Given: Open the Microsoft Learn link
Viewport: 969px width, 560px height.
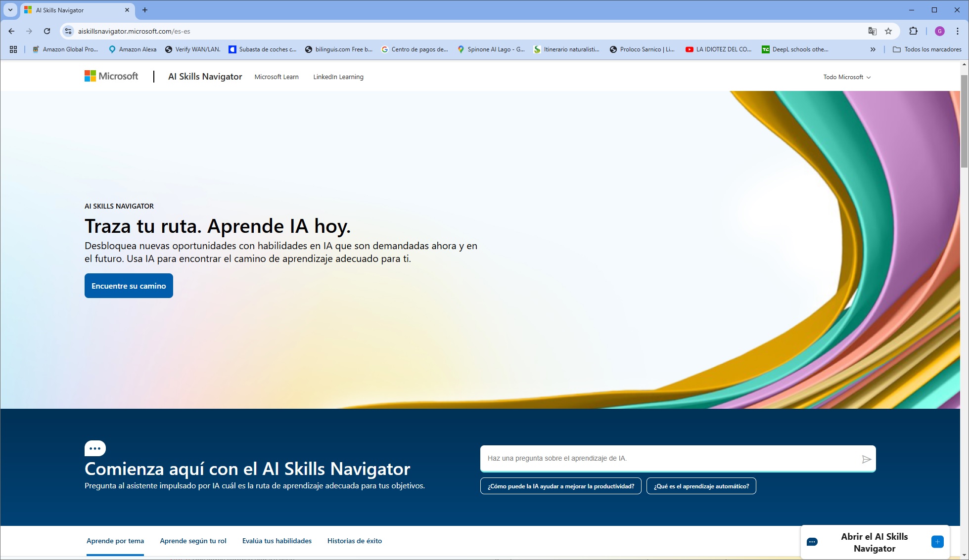Looking at the screenshot, I should 276,77.
